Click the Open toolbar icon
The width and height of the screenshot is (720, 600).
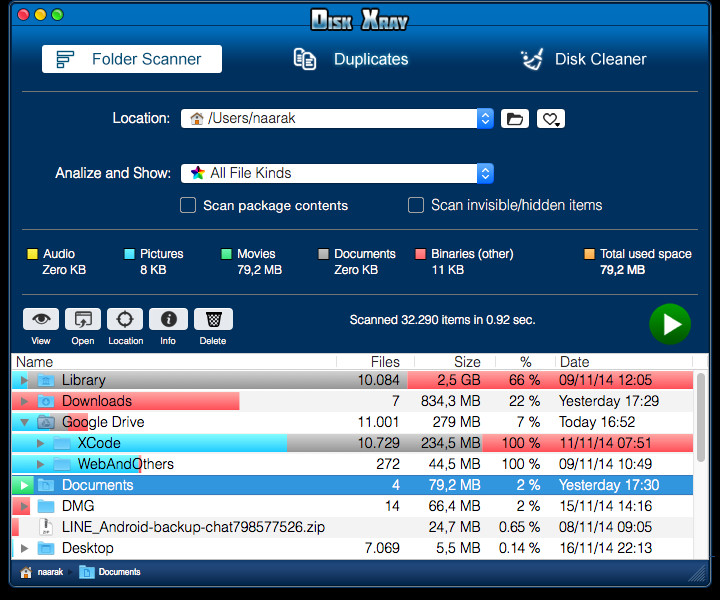(83, 319)
